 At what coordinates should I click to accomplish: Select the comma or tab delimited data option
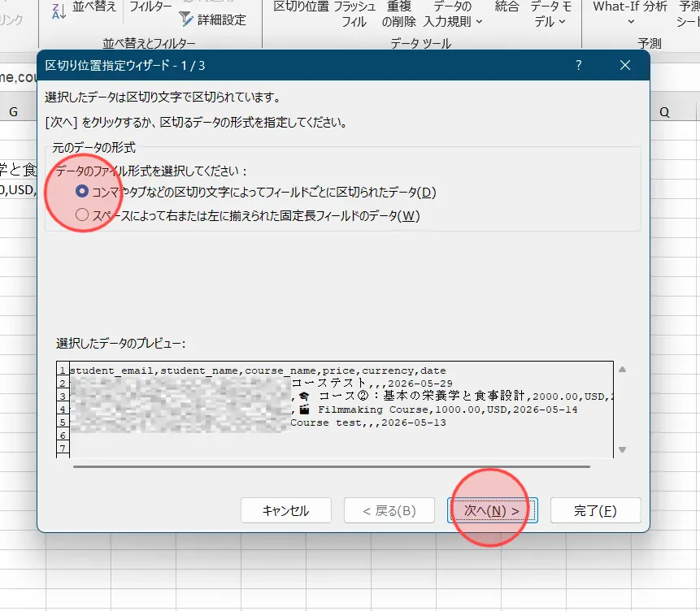click(x=256, y=192)
